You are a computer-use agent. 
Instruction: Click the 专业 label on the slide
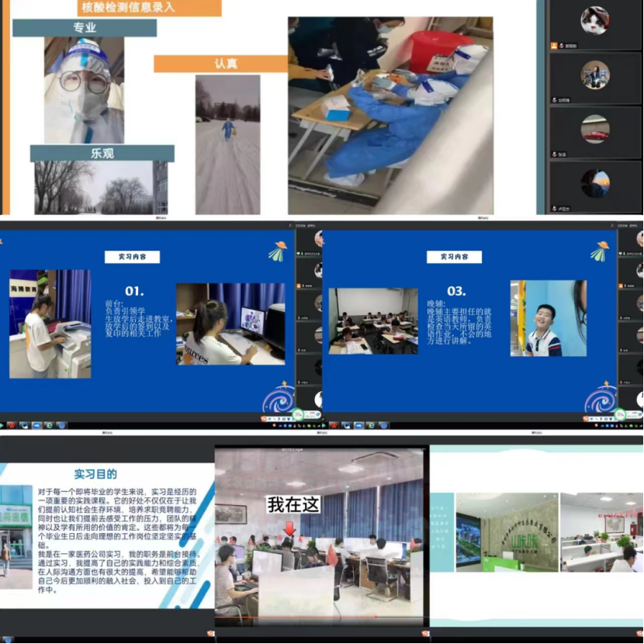pyautogui.click(x=85, y=28)
